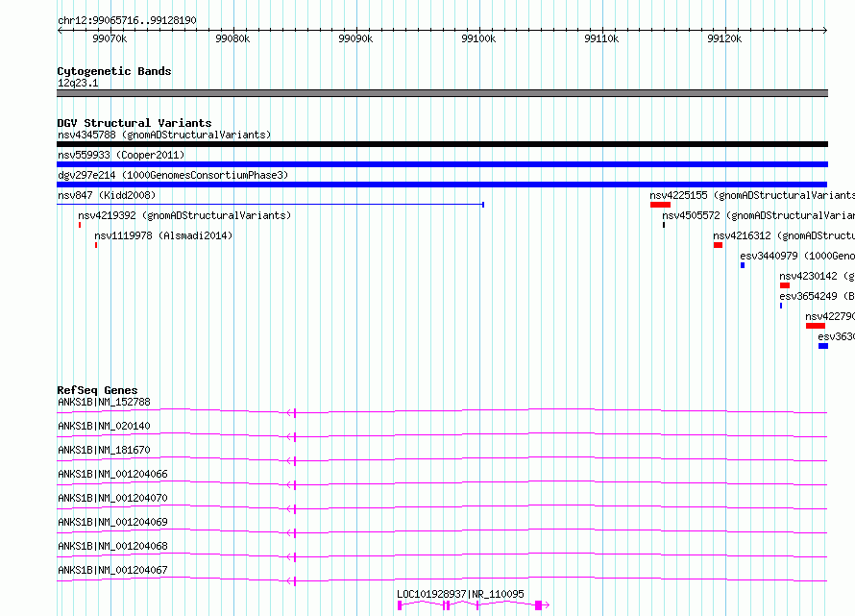Click the ANKS1B|NM_152788 transcript label
Viewport: 855px width, 616px height.
104,402
